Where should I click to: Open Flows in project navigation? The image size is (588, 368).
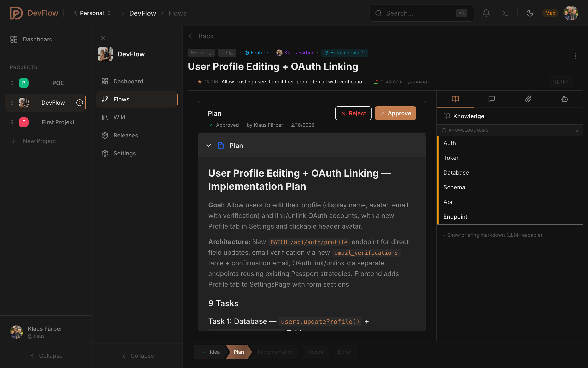(137, 99)
